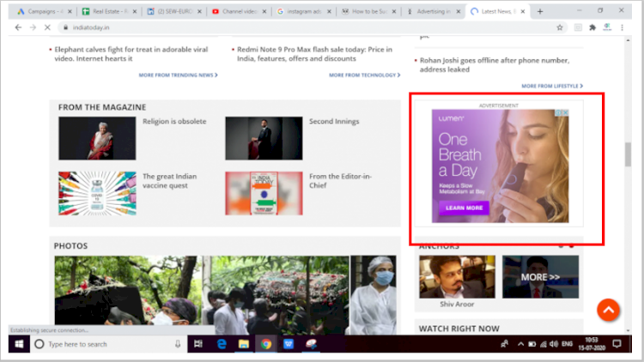Stop page loading with the X button

[x=48, y=27]
